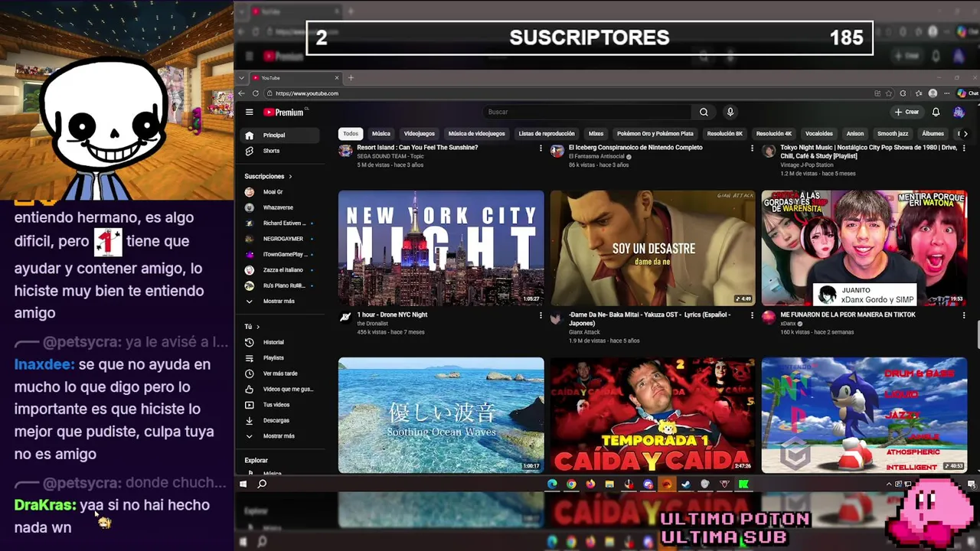
Task: Select the Música de videojuegos chip
Action: point(477,133)
